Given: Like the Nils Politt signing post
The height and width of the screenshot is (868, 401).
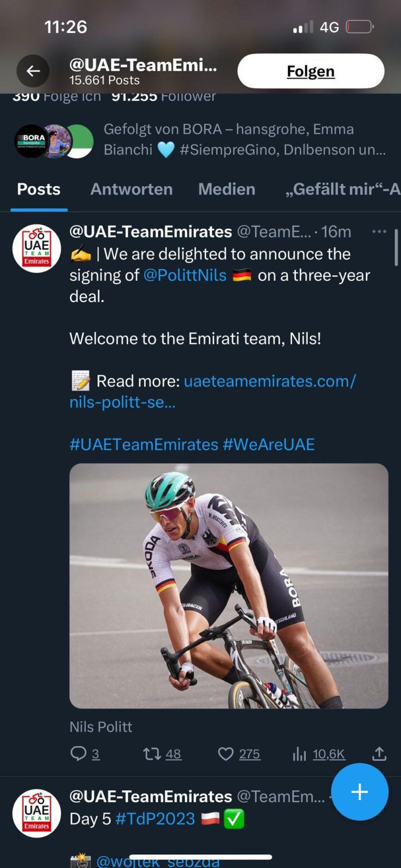Looking at the screenshot, I should coord(225,754).
